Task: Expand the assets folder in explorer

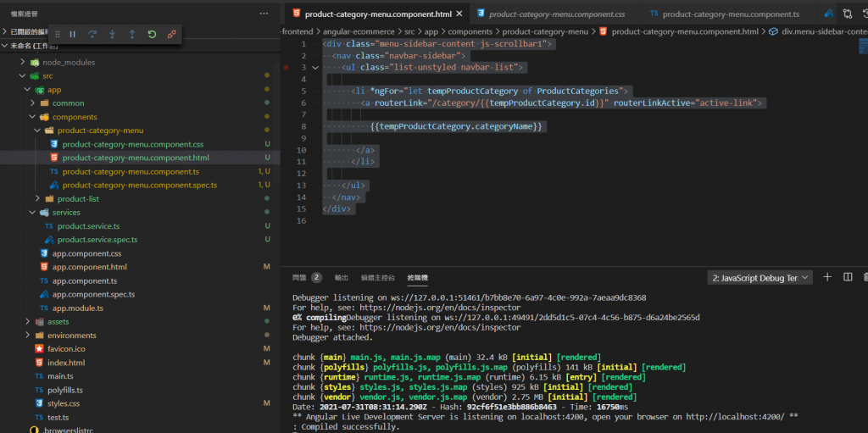Action: tap(58, 322)
